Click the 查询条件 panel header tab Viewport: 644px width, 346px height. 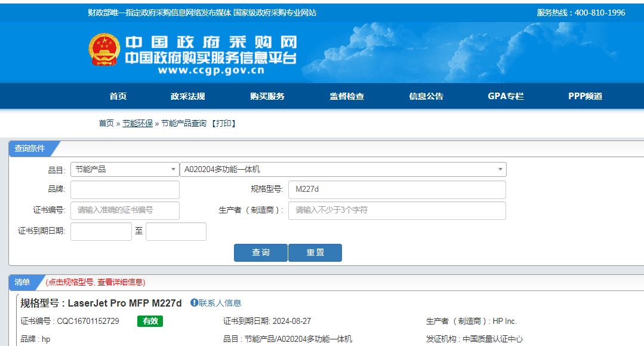pyautogui.click(x=30, y=149)
